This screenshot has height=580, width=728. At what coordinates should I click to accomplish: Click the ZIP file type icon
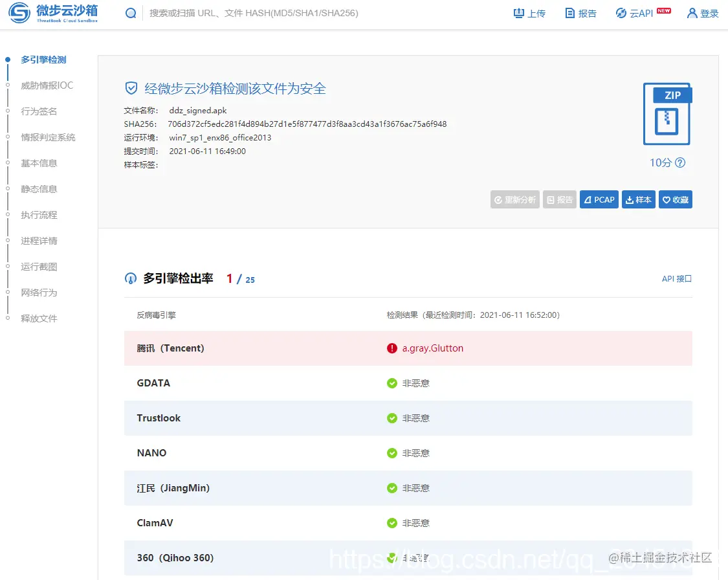coord(667,114)
